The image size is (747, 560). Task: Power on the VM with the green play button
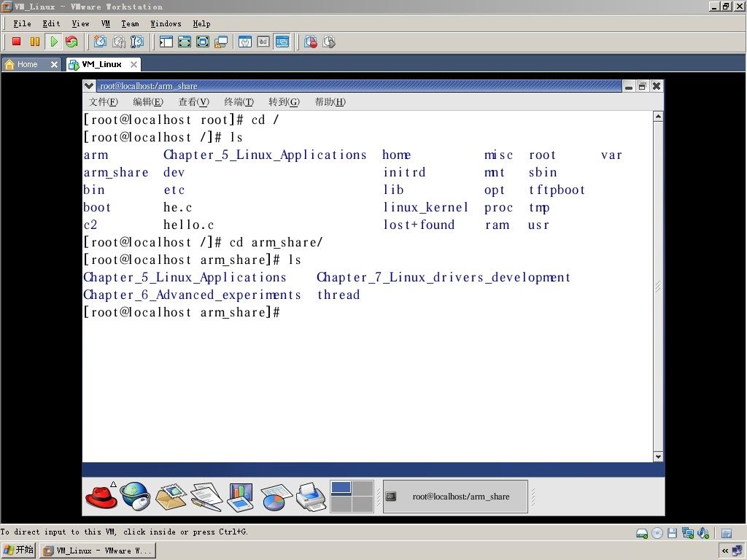[54, 42]
